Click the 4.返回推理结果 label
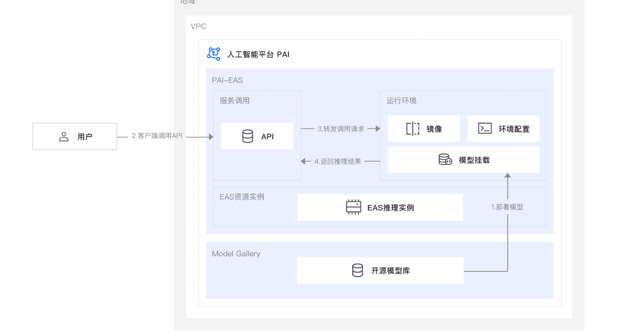Viewport: 644px width, 333px height. (338, 161)
